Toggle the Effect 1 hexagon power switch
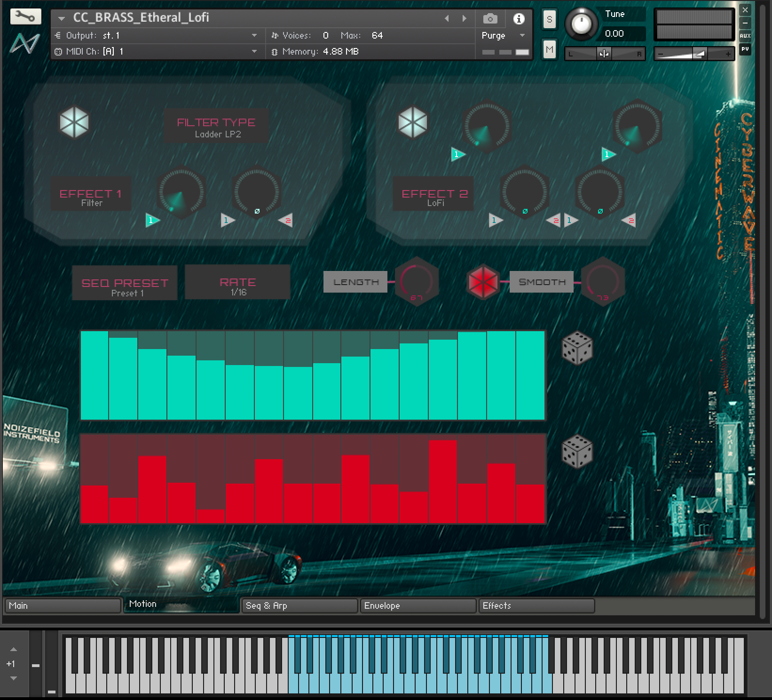The image size is (772, 700). (74, 122)
